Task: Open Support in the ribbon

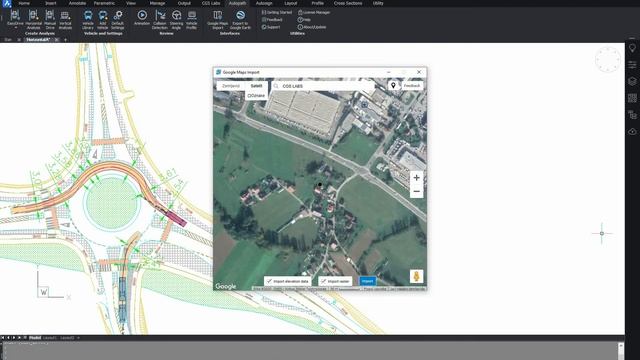Action: tap(271, 27)
